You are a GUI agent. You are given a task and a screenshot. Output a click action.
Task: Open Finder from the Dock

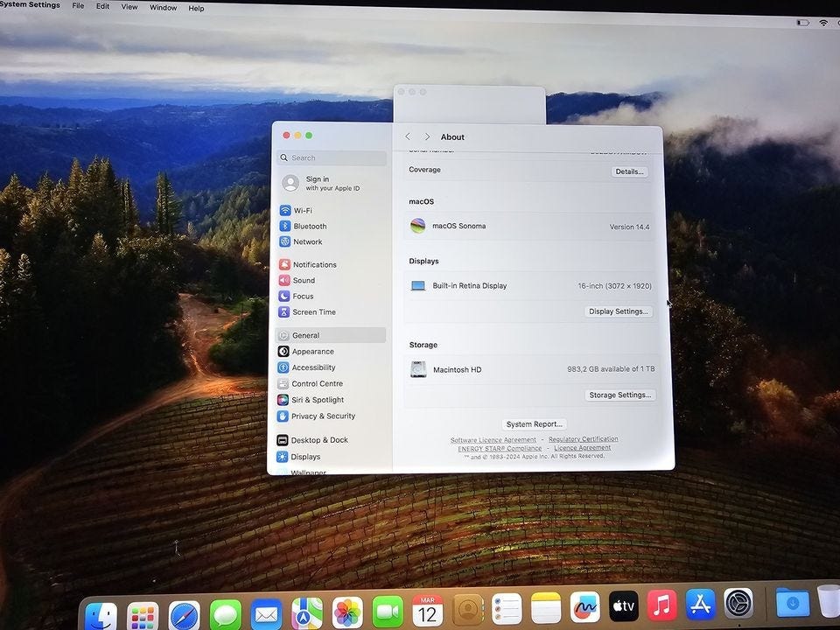101,616
